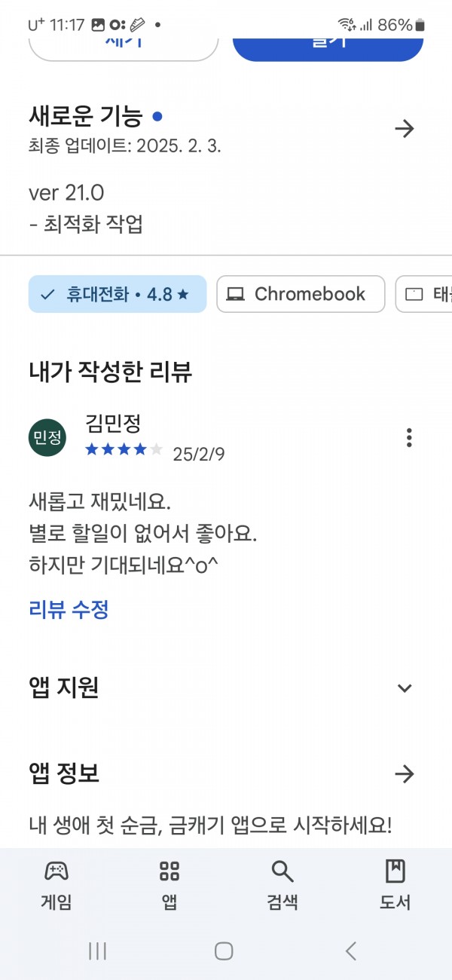This screenshot has width=452, height=980.
Task: Tap the 도서 bookmark icon
Action: (x=395, y=871)
